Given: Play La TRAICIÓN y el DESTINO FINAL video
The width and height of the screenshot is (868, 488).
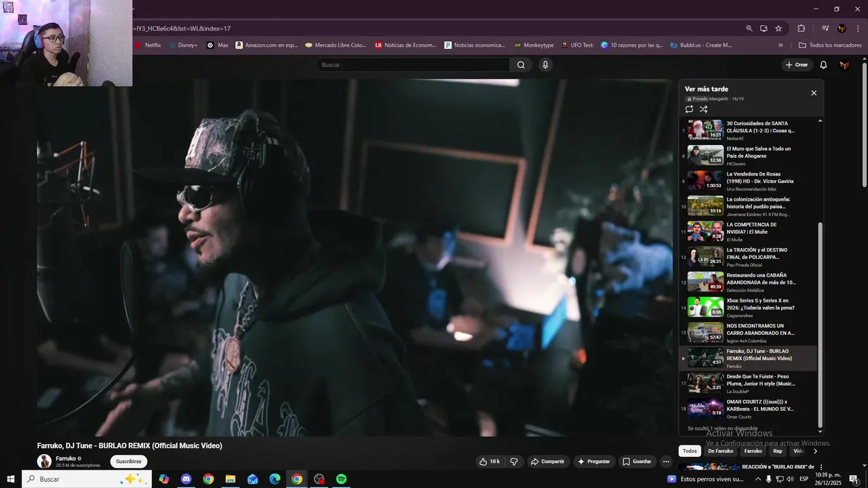Looking at the screenshot, I should click(749, 257).
